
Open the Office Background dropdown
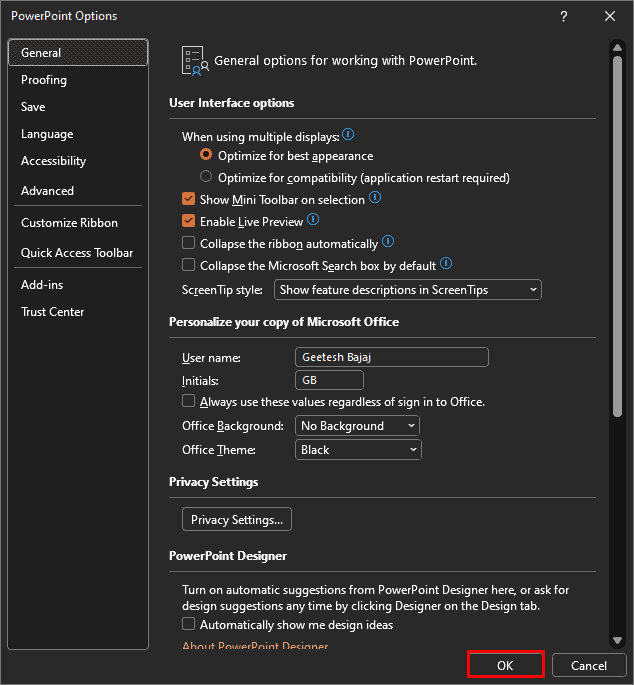[x=357, y=426]
